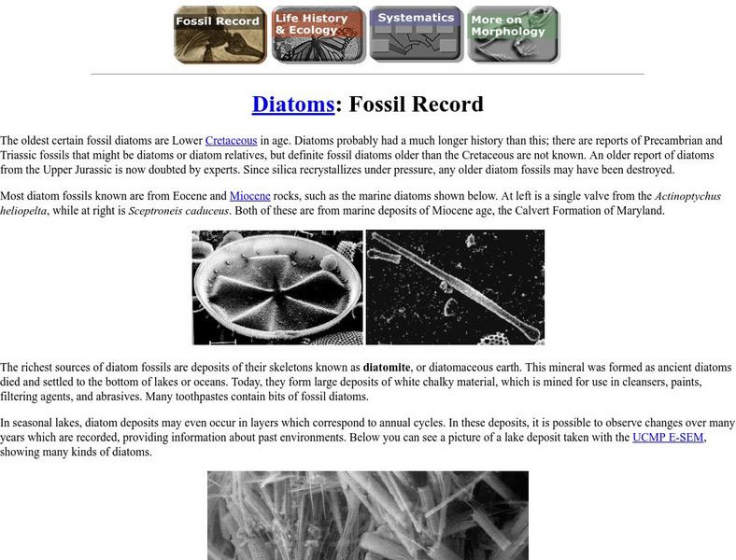Click the lake deposit E-SEM image
Screen dimensions: 736x560
[x=368, y=515]
